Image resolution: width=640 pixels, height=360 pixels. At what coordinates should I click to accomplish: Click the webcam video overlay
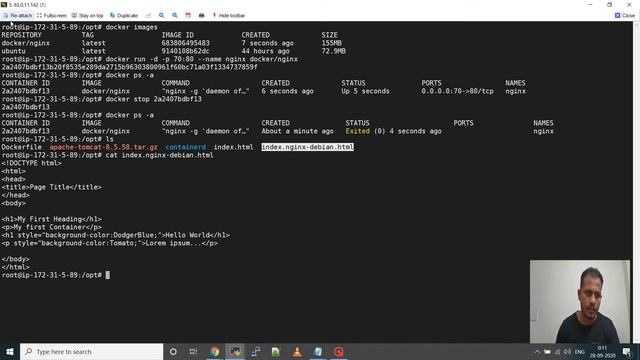580,301
